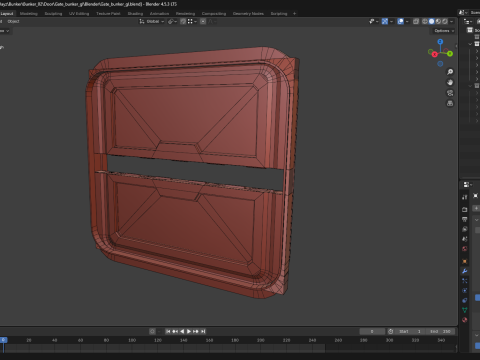Open the Object menu in viewport header
Viewport: 480px width, 360px height.
(13, 21)
